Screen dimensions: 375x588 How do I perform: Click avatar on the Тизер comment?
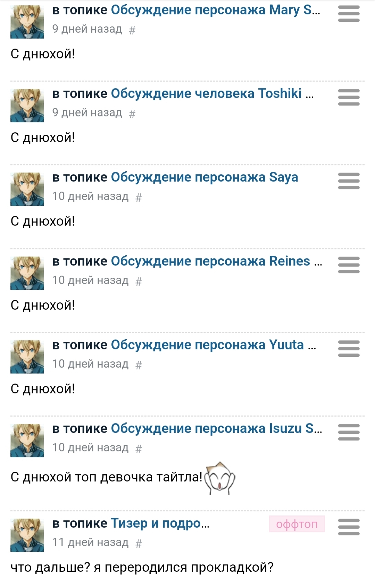coord(27,535)
